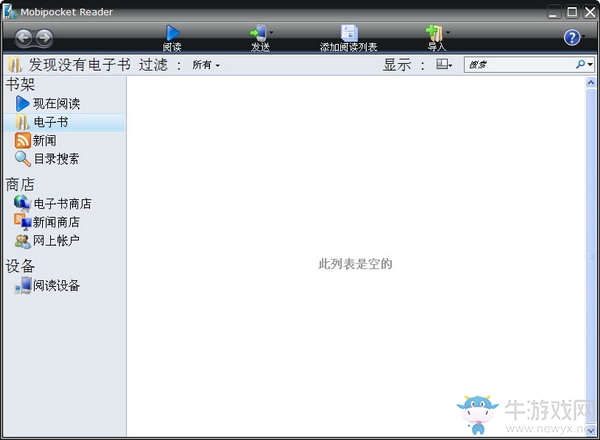
Task: Expand search options dropdown arrow
Action: [590, 65]
